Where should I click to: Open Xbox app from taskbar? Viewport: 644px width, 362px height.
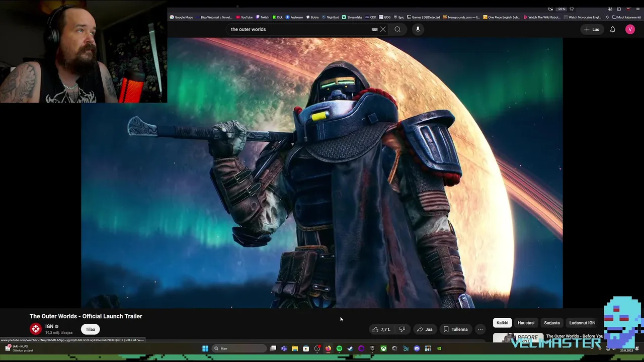(x=383, y=348)
